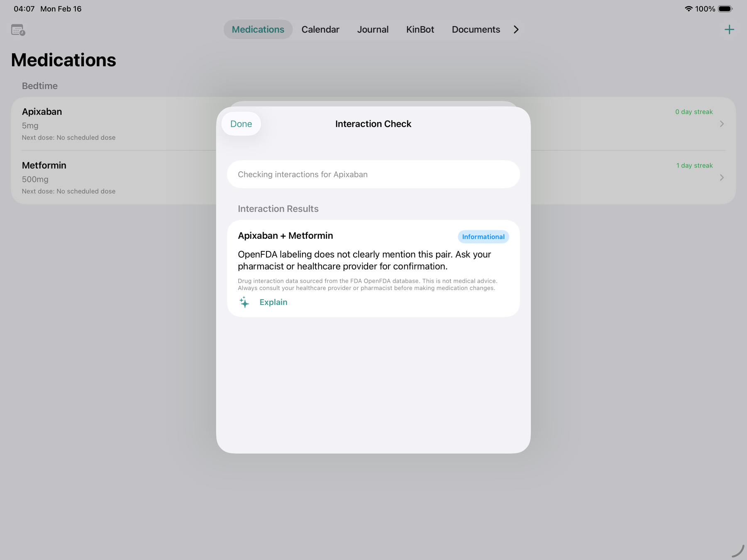Tap the Wi-Fi icon in status bar
The height and width of the screenshot is (560, 747).
[688, 8]
